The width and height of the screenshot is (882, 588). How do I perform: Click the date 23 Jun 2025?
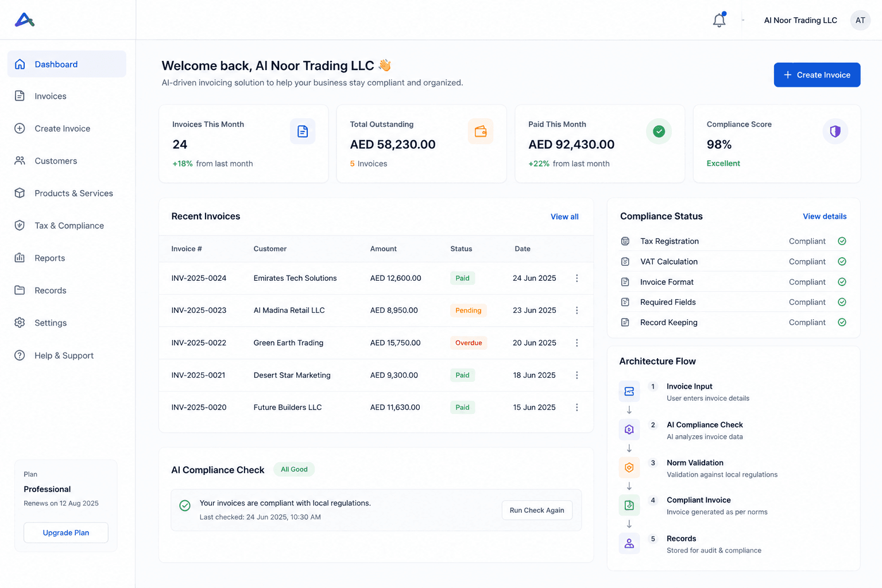[534, 310]
